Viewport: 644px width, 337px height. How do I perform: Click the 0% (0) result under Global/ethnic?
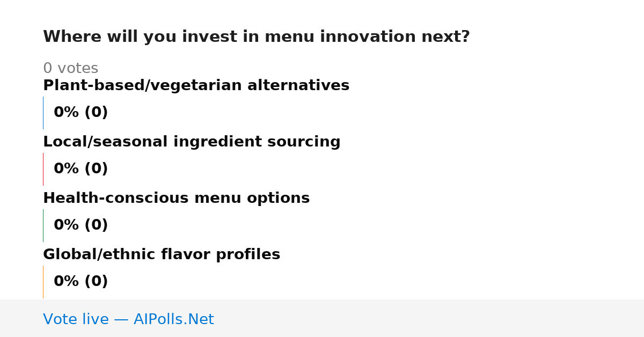(x=80, y=282)
